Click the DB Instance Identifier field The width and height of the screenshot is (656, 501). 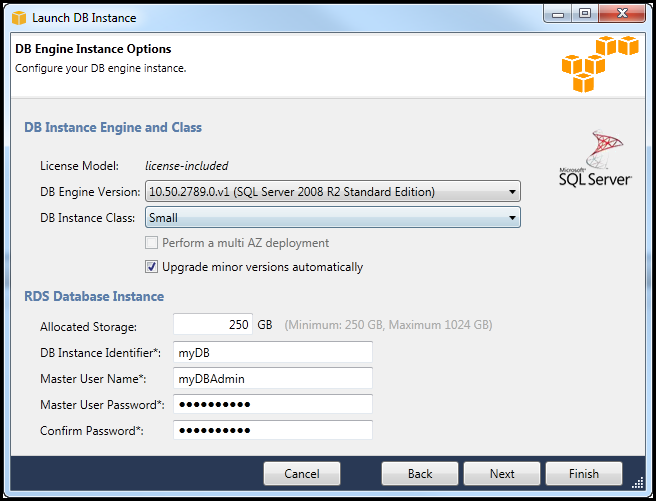click(272, 352)
